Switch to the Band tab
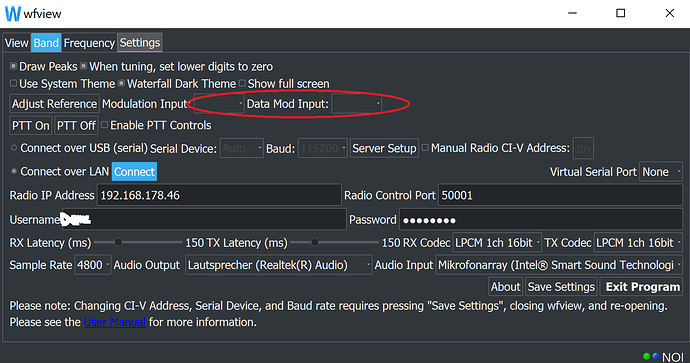This screenshot has height=363, width=690. (46, 43)
